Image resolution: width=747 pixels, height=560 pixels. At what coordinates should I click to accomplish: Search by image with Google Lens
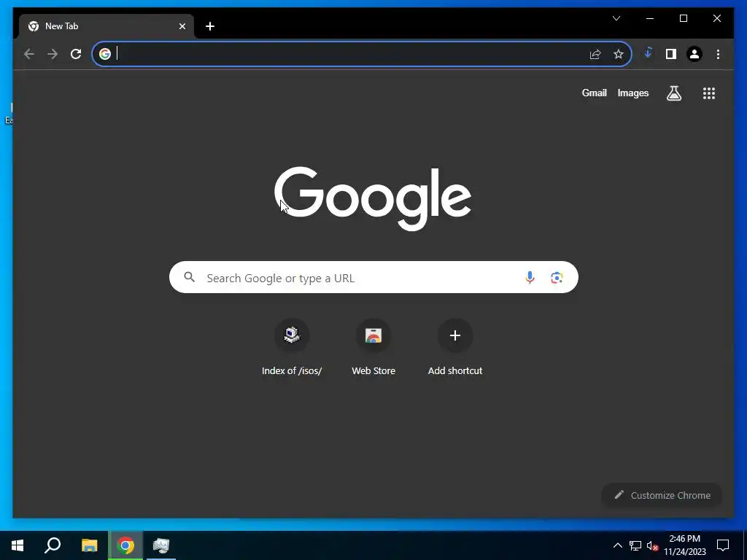click(x=557, y=278)
